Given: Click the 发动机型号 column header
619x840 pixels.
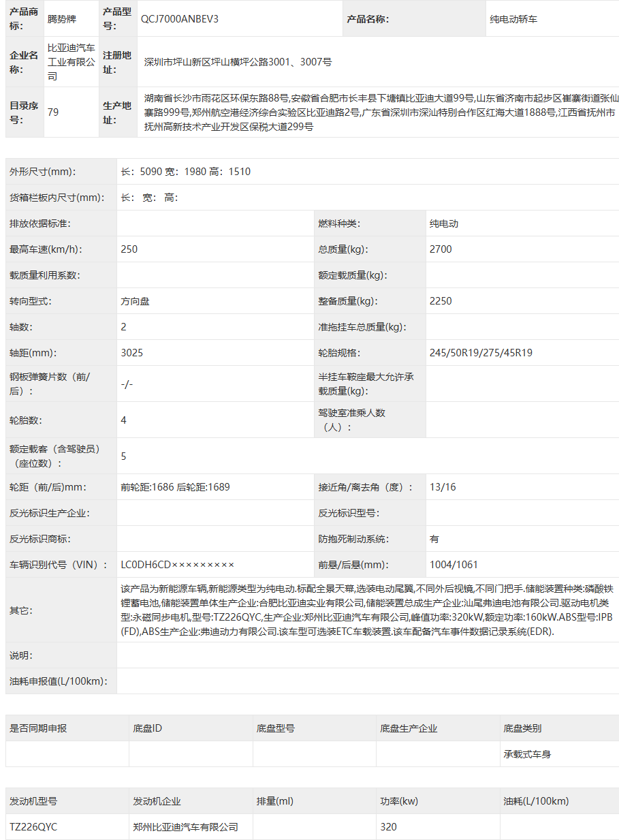Looking at the screenshot, I should pyautogui.click(x=33, y=801).
